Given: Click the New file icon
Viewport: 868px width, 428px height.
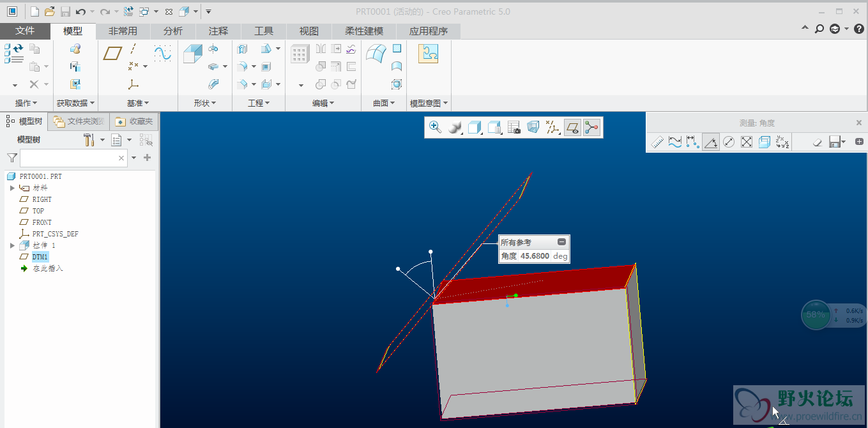Looking at the screenshot, I should point(34,11).
